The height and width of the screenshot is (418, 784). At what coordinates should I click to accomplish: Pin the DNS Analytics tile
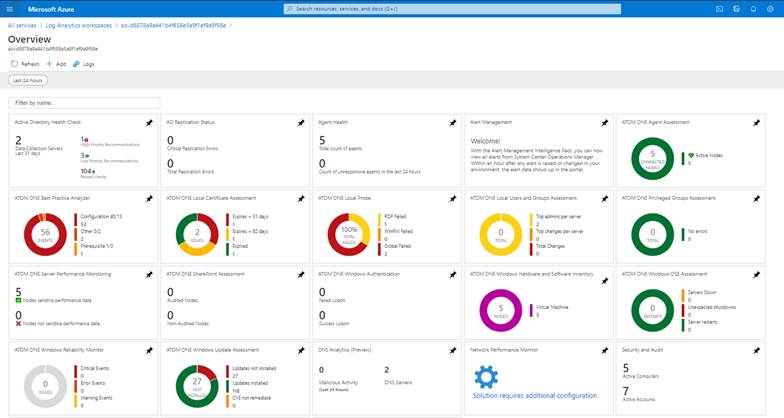pyautogui.click(x=452, y=351)
